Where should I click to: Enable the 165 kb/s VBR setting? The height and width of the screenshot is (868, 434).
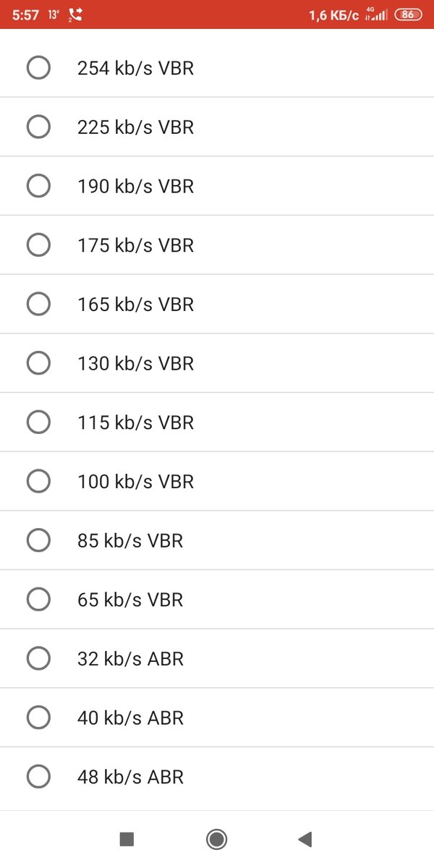pos(38,305)
